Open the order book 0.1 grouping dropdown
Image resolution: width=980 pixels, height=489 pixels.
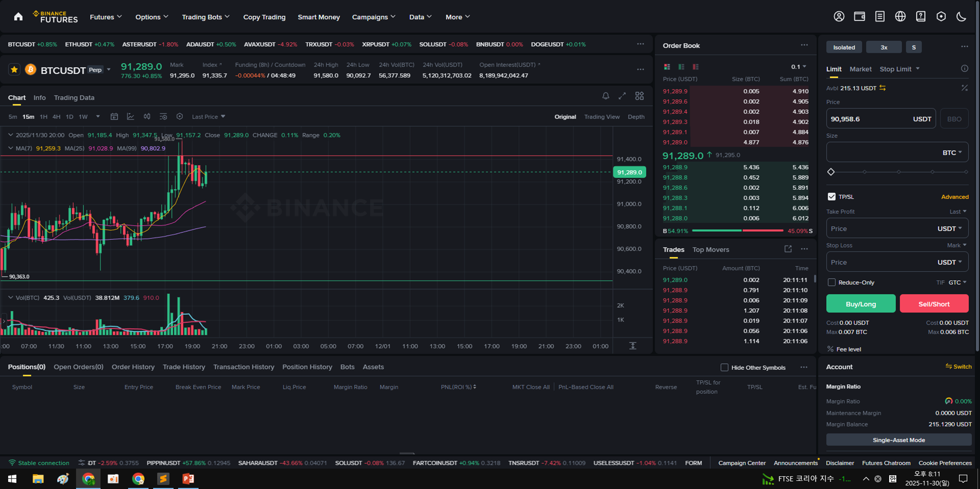click(798, 66)
